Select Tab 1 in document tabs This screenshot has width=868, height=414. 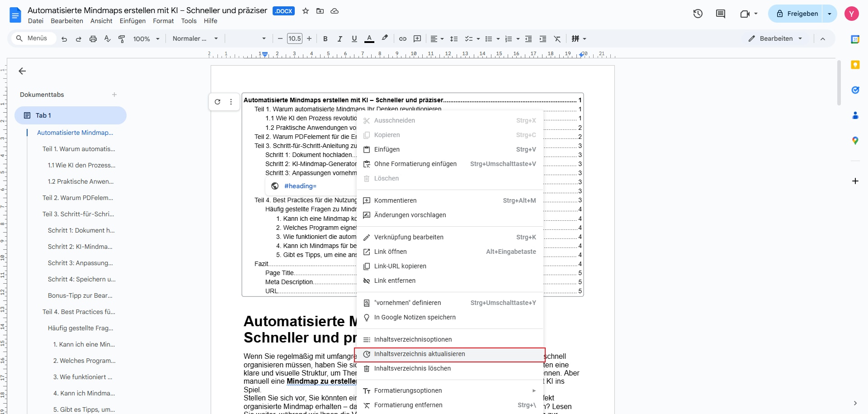tap(71, 115)
